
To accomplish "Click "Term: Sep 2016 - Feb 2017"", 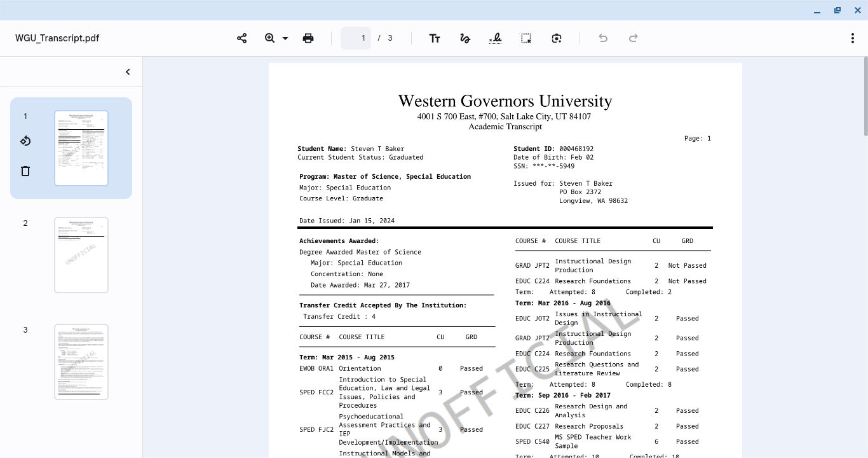I will pyautogui.click(x=563, y=396).
